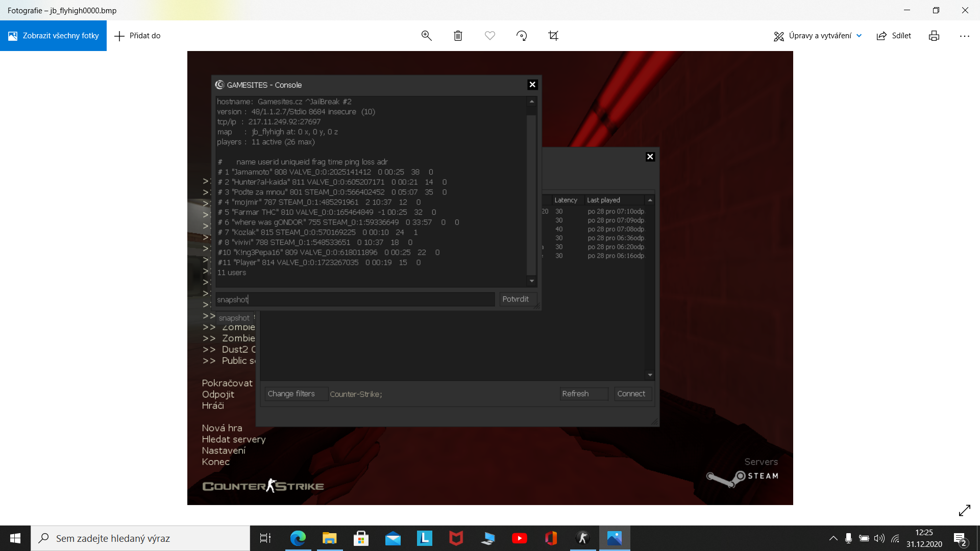Viewport: 980px width, 551px height.
Task: Click the zoom magnifier icon
Action: point(426,36)
